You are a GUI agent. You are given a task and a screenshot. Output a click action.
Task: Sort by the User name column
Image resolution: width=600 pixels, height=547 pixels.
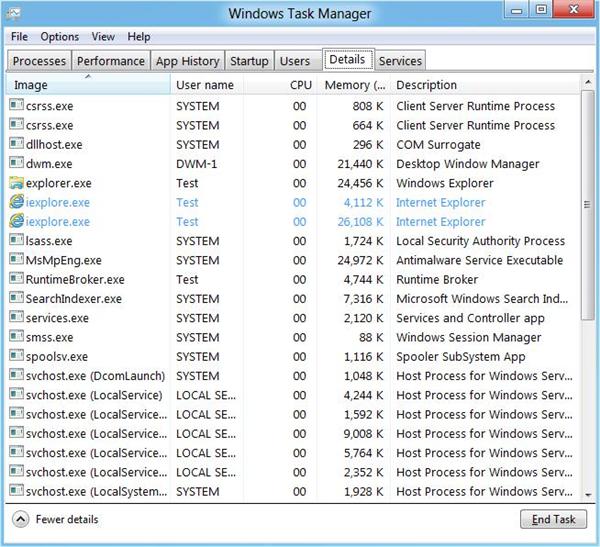205,85
